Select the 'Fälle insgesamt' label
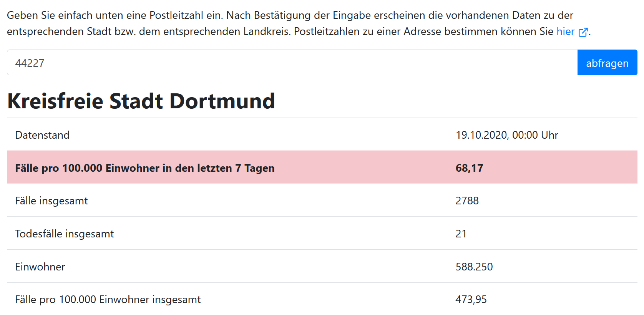This screenshot has height=315, width=644. click(51, 201)
